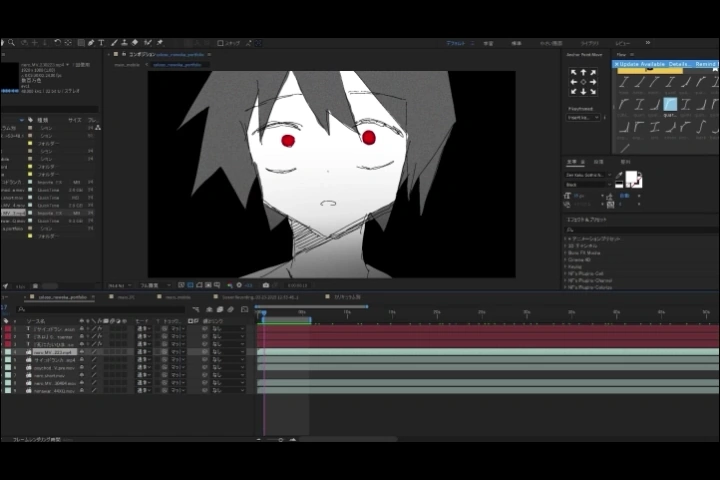Toggle quality switch on layer 3
The width and height of the screenshot is (720, 480).
[x=94, y=344]
